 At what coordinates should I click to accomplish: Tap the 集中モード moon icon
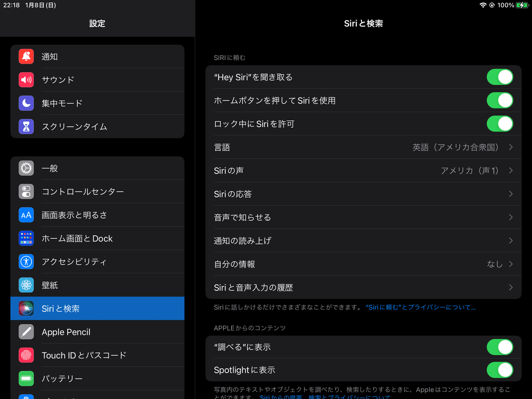[x=26, y=103]
